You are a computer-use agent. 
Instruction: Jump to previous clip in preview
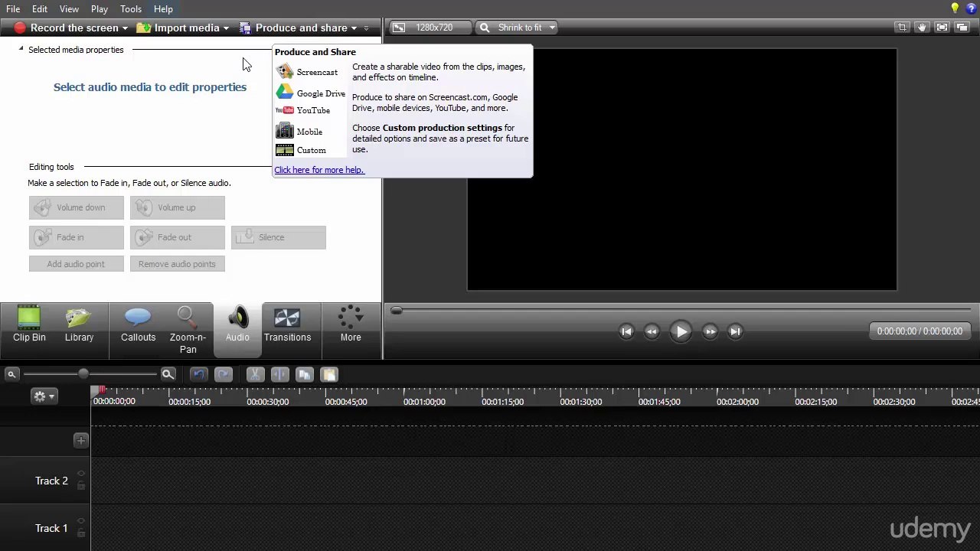(x=626, y=331)
